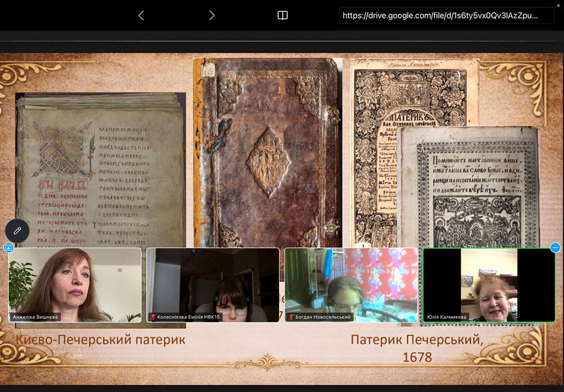Click muted mic icon for Богдан Новосельський
Screen dimensions: 564x392
290,317
